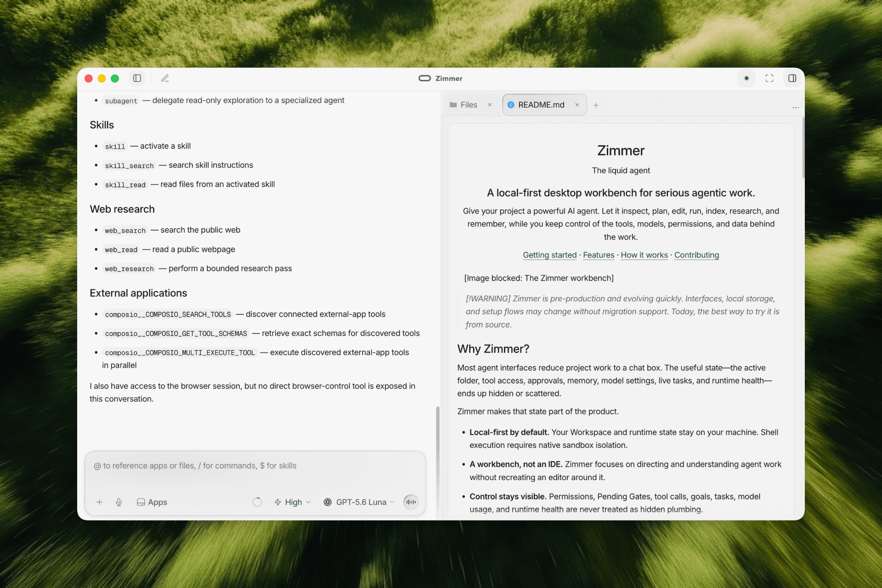Start voice mode with the waveform button

point(411,502)
